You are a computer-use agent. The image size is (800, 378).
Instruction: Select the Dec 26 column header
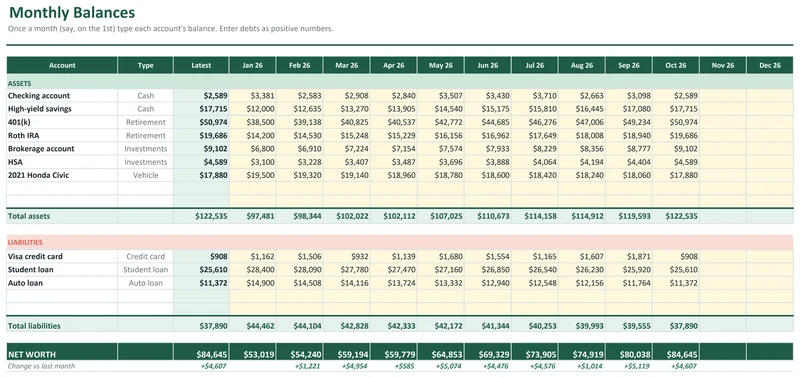pos(770,65)
